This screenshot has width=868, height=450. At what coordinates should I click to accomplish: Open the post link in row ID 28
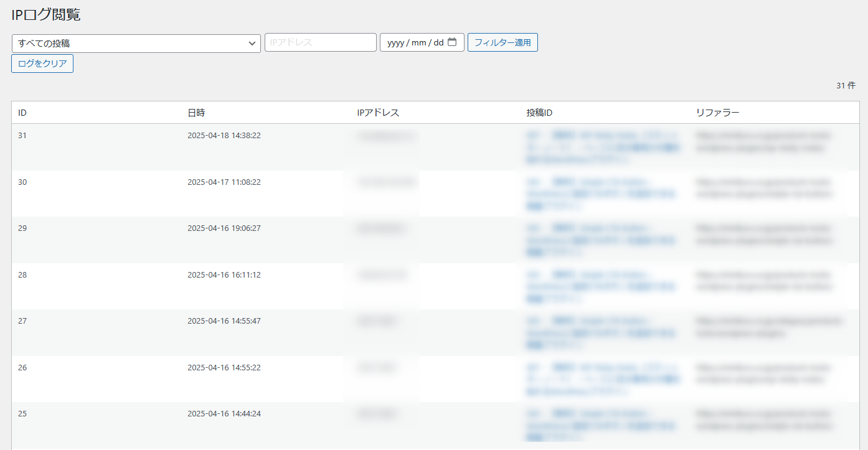coord(601,286)
